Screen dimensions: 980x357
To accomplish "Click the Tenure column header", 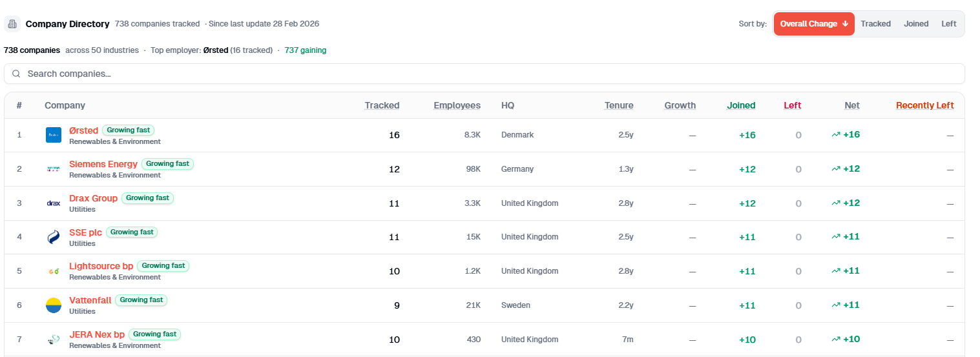I will tap(619, 105).
